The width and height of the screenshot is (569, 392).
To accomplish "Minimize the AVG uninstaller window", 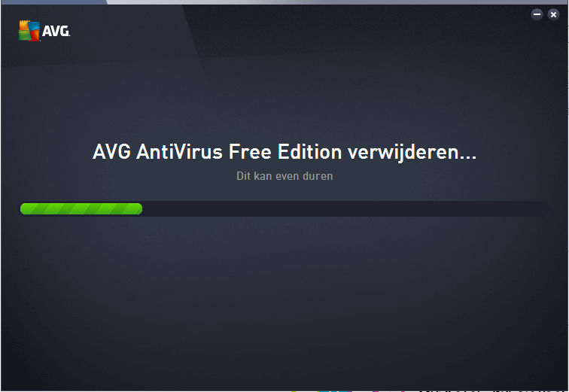I will (537, 14).
